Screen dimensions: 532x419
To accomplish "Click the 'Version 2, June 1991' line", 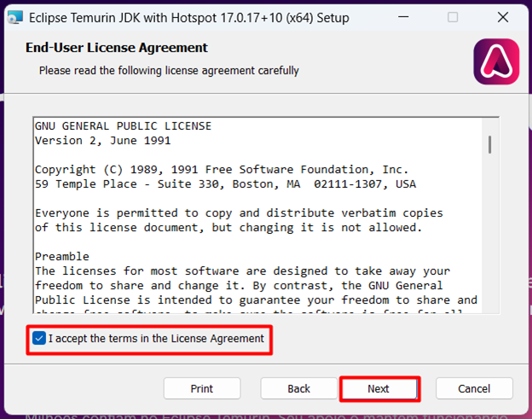I will point(102,140).
